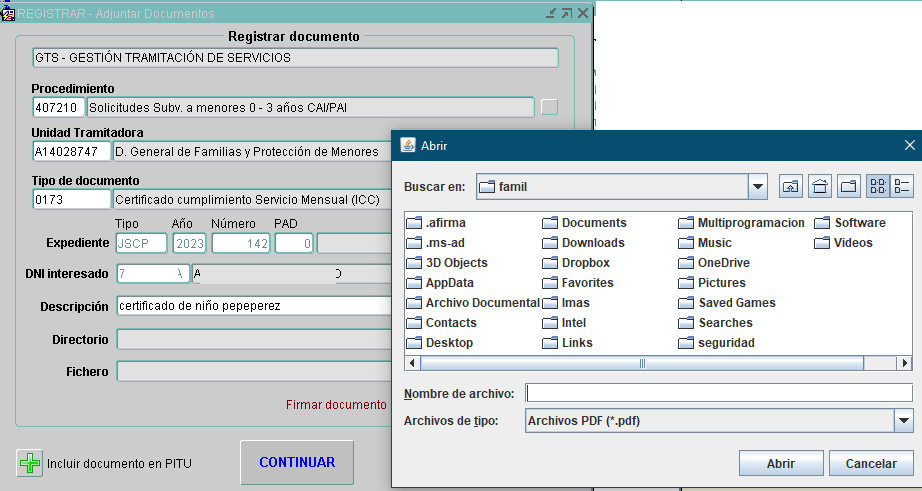Select the Archivo Documental folder
This screenshot has width=922, height=491.
point(482,303)
